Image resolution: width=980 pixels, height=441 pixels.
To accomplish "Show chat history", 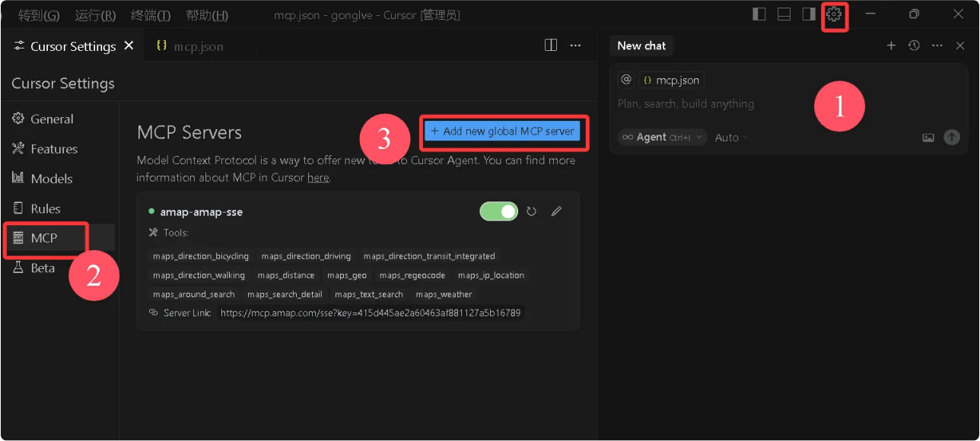I will tap(914, 46).
